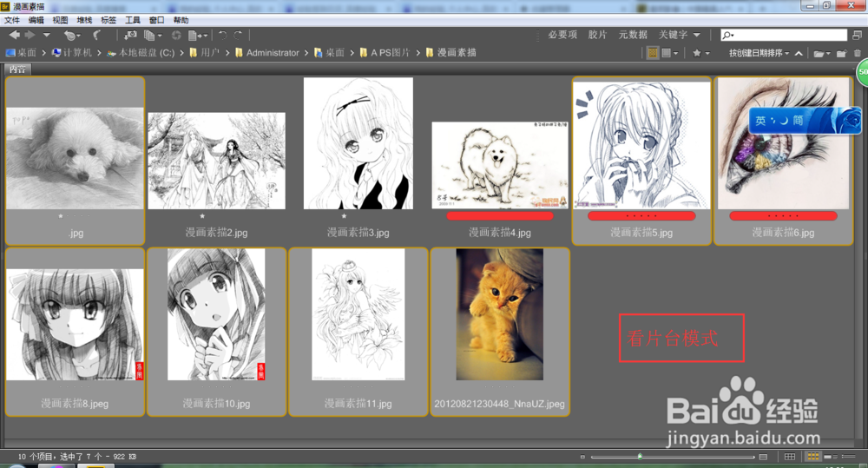The height and width of the screenshot is (468, 868).
Task: Expand the chevron after Administrator in the path bar
Action: point(306,53)
